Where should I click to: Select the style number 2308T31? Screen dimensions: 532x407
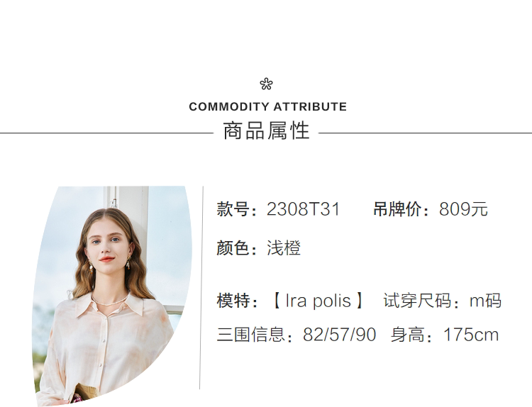coord(304,210)
